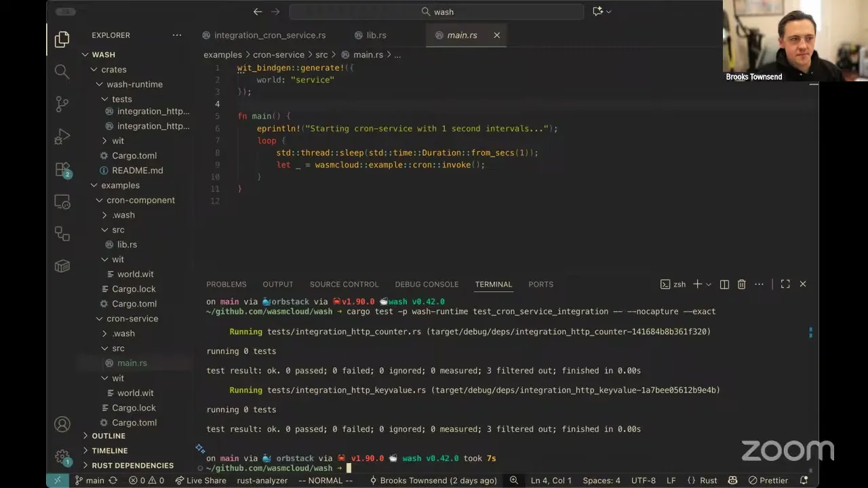Open the Copilot dropdown chevron in title bar
868x488 pixels.
point(608,12)
